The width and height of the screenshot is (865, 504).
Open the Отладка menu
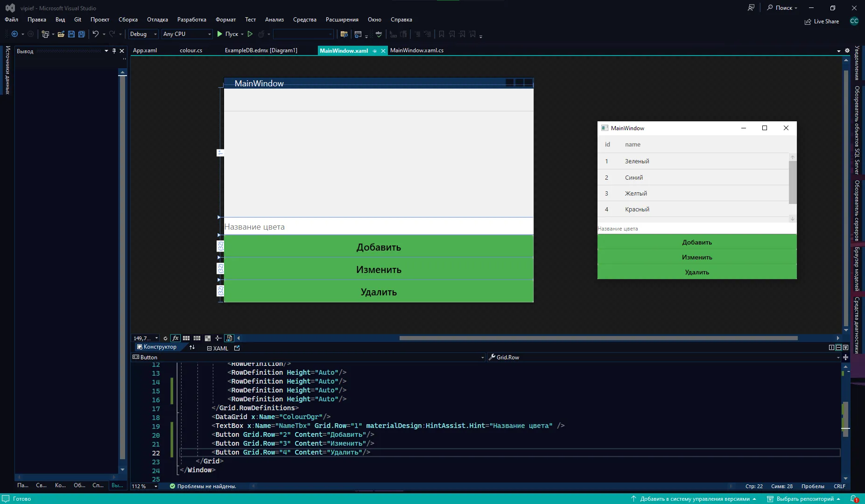(x=157, y=20)
